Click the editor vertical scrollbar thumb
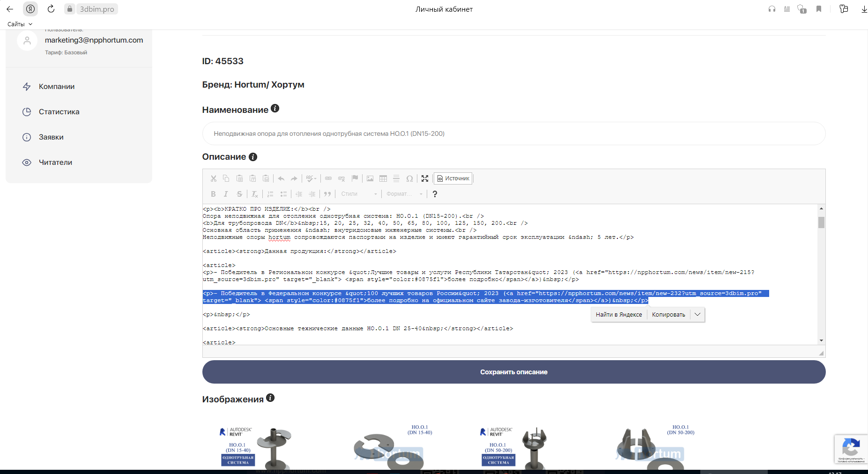The width and height of the screenshot is (868, 474). point(821,222)
